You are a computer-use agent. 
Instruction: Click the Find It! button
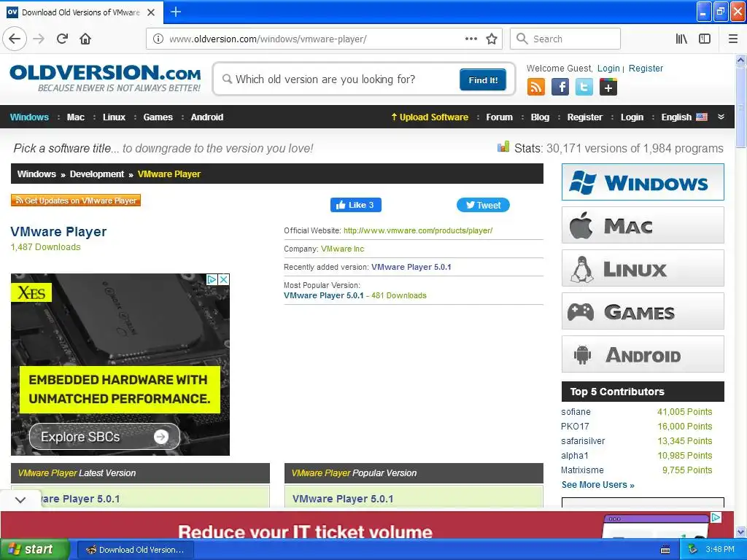(x=483, y=79)
